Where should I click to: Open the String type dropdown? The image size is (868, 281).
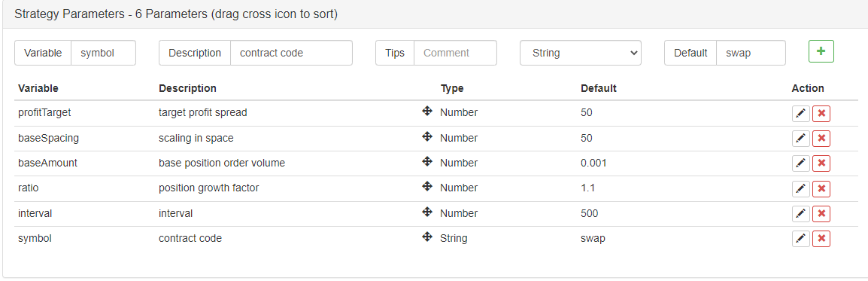click(x=580, y=53)
